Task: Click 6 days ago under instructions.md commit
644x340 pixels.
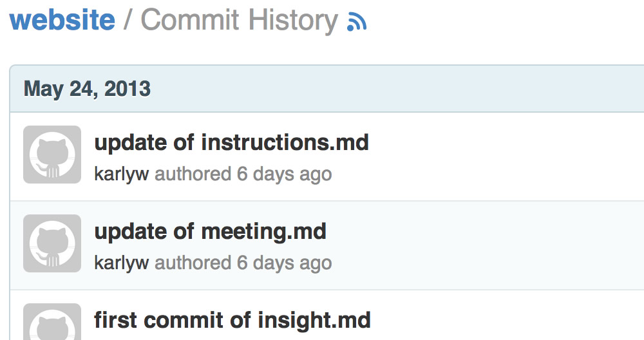Action: pyautogui.click(x=284, y=174)
